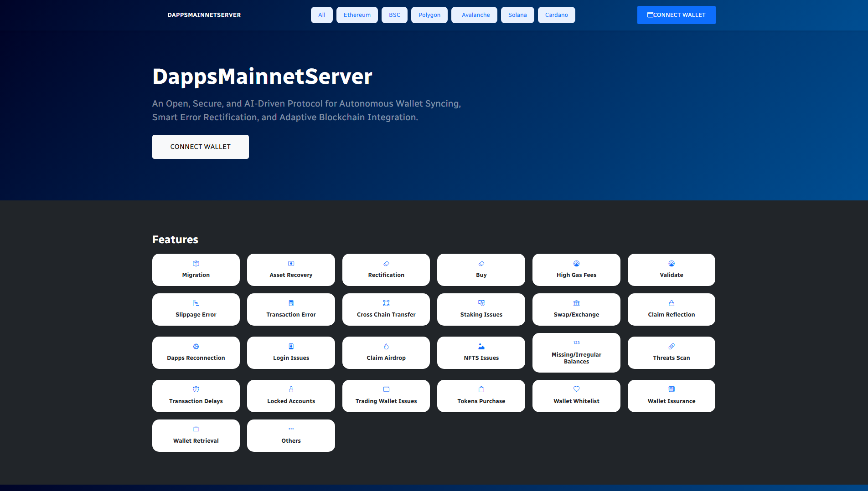Filter by Polygon network
The width and height of the screenshot is (868, 491).
click(429, 15)
